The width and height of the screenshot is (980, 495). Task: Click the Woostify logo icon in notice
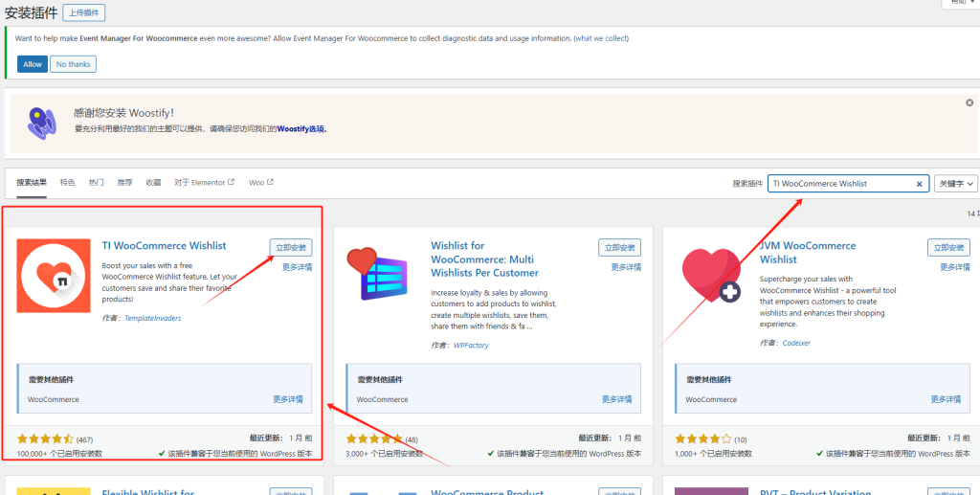coord(38,122)
